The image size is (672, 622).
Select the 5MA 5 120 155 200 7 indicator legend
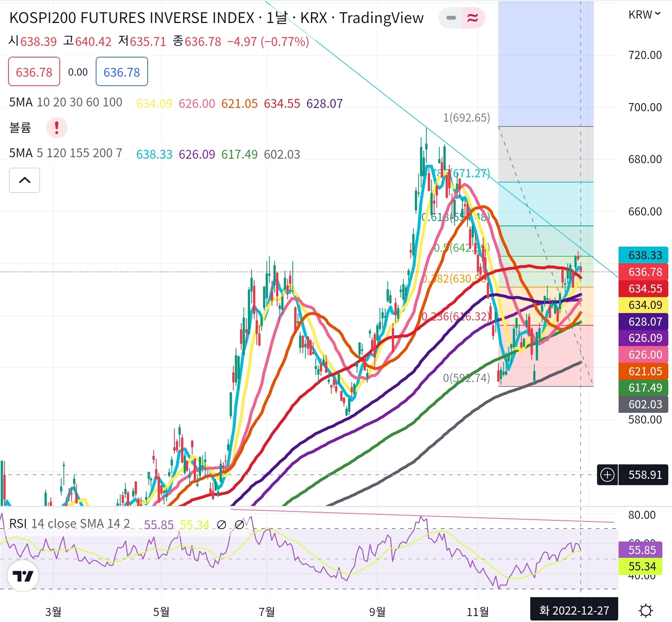click(x=66, y=153)
